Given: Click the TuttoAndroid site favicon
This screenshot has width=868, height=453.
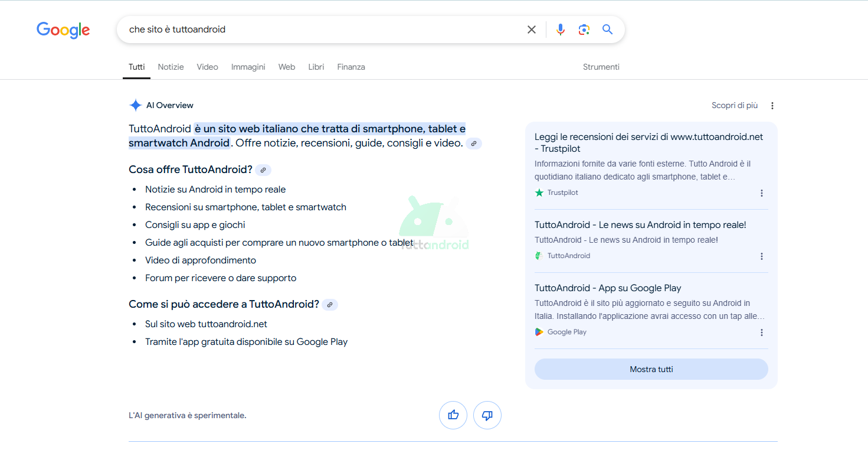Looking at the screenshot, I should 539,256.
